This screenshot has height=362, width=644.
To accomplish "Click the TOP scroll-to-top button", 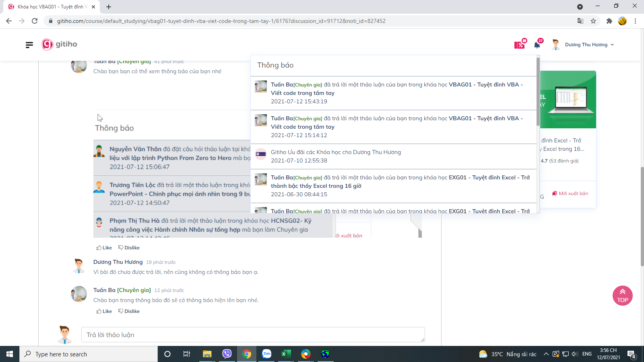I will (x=623, y=296).
